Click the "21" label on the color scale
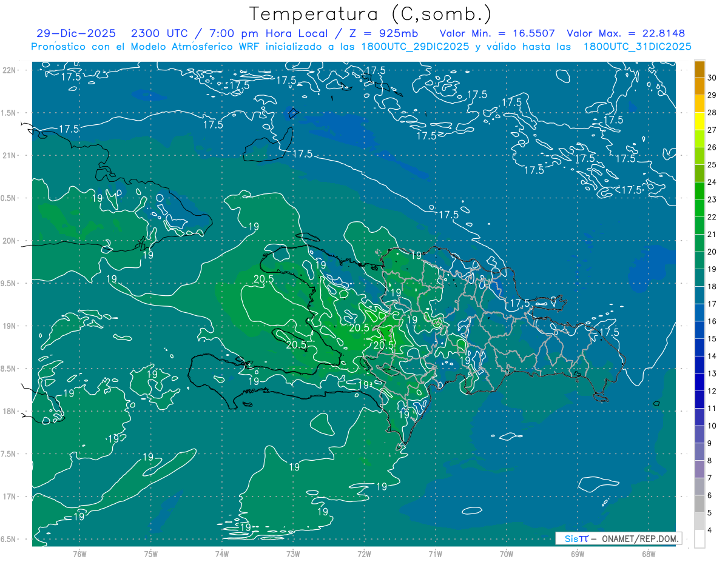728x562 pixels. [712, 235]
